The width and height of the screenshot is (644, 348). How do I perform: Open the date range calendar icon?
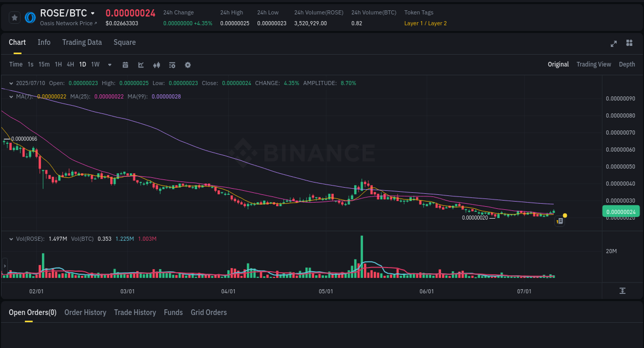(x=125, y=64)
